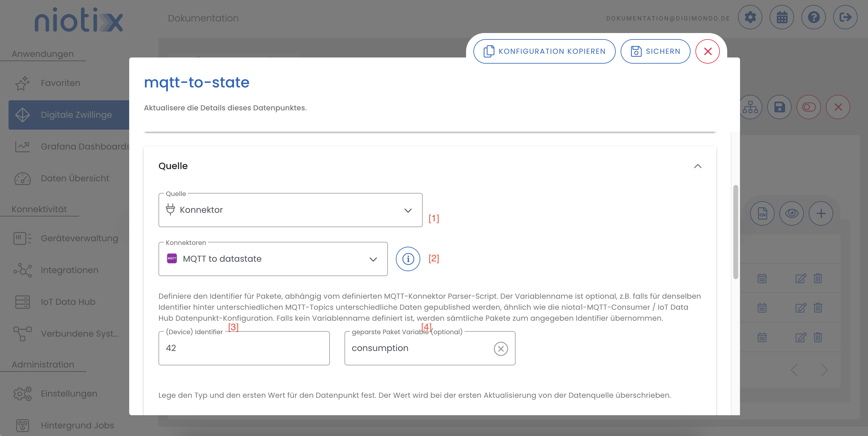The height and width of the screenshot is (436, 868).
Task: Toggle the eye visibility icon
Action: pos(792,213)
